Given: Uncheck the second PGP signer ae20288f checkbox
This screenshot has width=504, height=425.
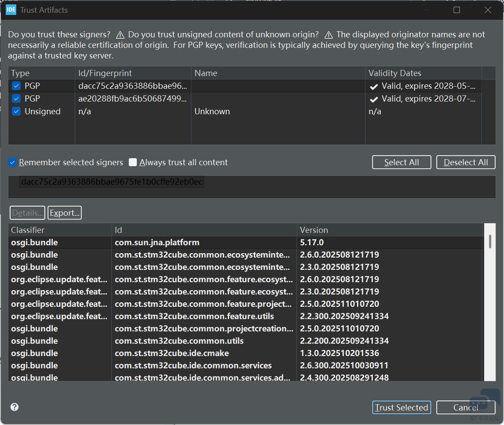Looking at the screenshot, I should pos(16,99).
